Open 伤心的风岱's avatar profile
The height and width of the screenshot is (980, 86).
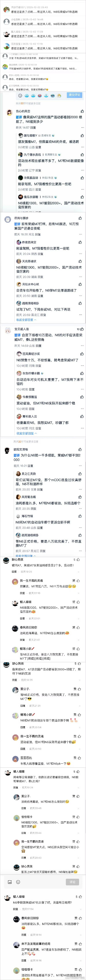pyautogui.click(x=9, y=112)
